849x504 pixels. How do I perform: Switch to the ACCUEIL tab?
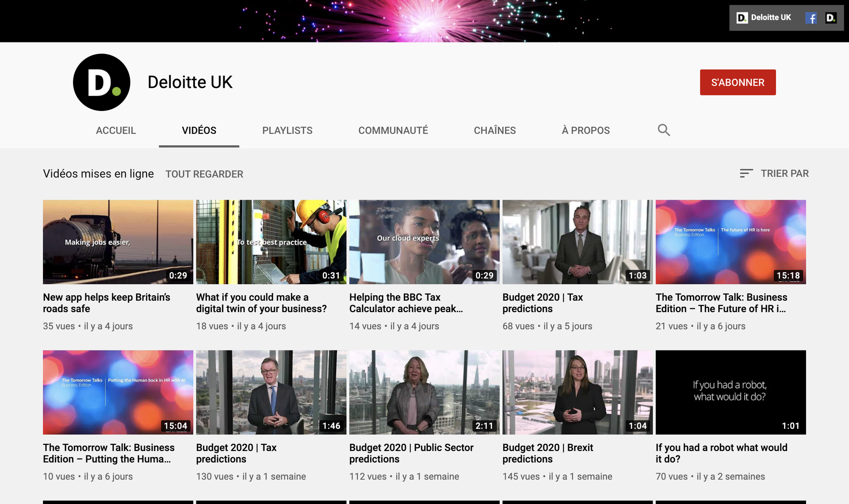click(x=116, y=130)
